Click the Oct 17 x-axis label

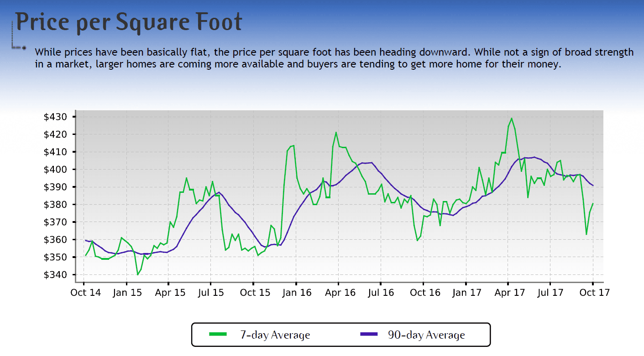(594, 293)
